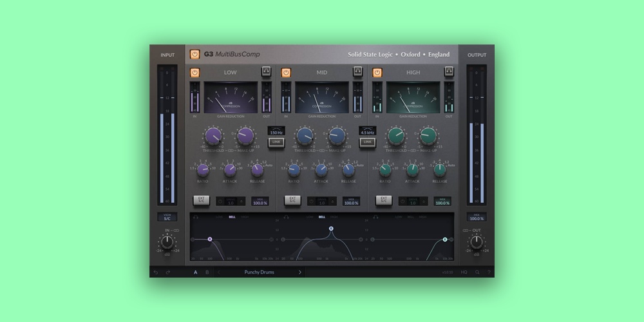Open the search magnifier icon

click(477, 272)
